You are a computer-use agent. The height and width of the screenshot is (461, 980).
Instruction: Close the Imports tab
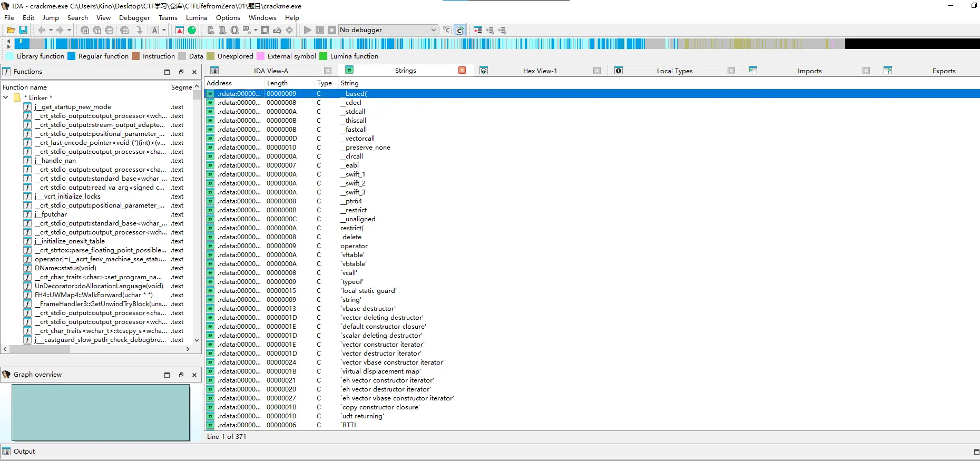[x=866, y=71]
